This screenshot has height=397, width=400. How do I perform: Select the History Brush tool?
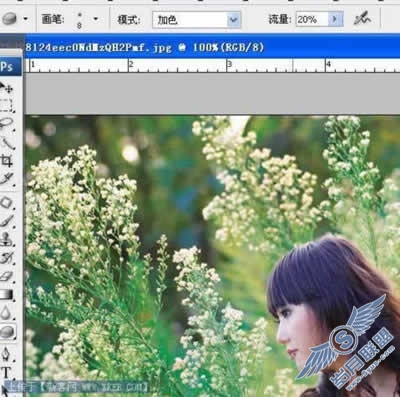[6, 257]
